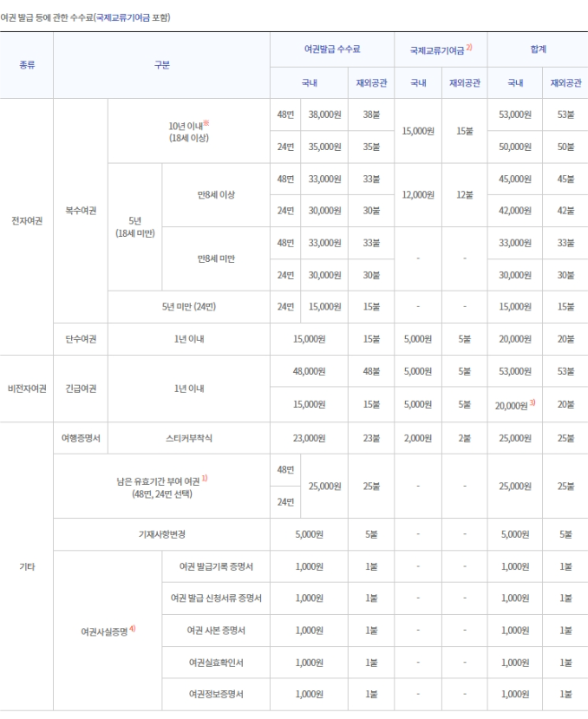The image size is (588, 719).
Task: Select 20,000원 total with footnote 3)
Action: point(515,404)
